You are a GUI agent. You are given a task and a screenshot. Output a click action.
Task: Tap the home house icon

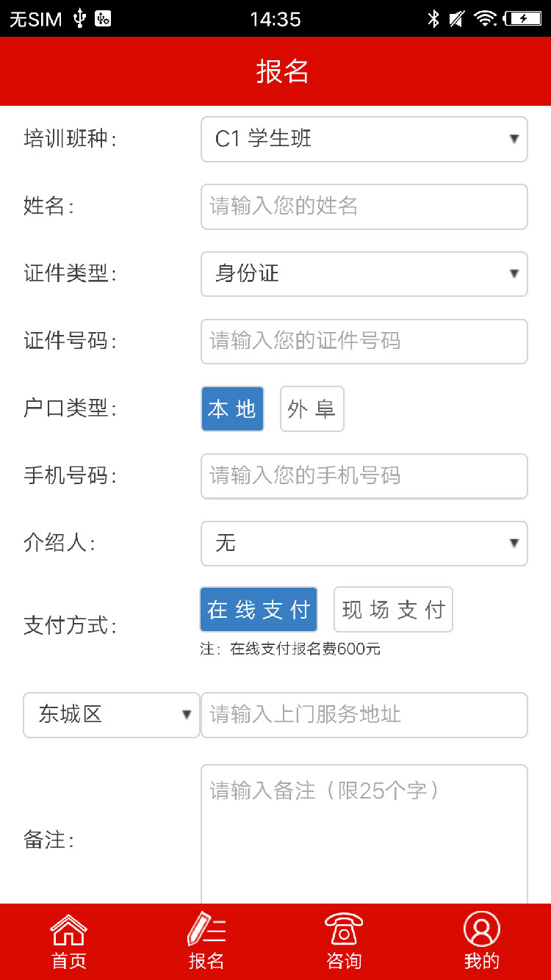68,930
